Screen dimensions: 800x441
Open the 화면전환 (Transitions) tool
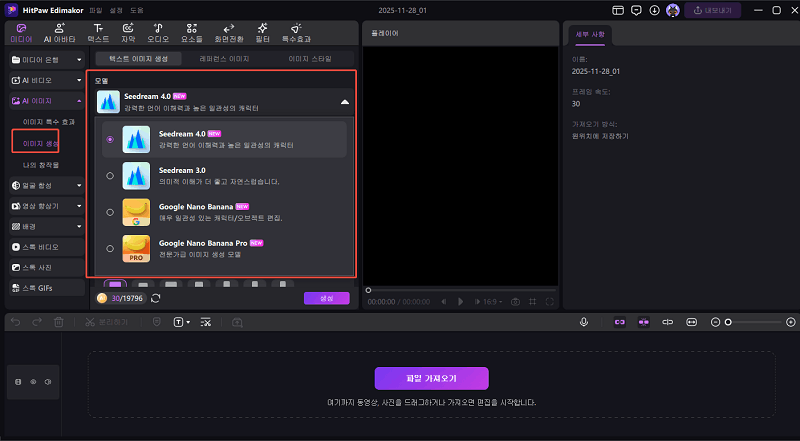pyautogui.click(x=229, y=33)
